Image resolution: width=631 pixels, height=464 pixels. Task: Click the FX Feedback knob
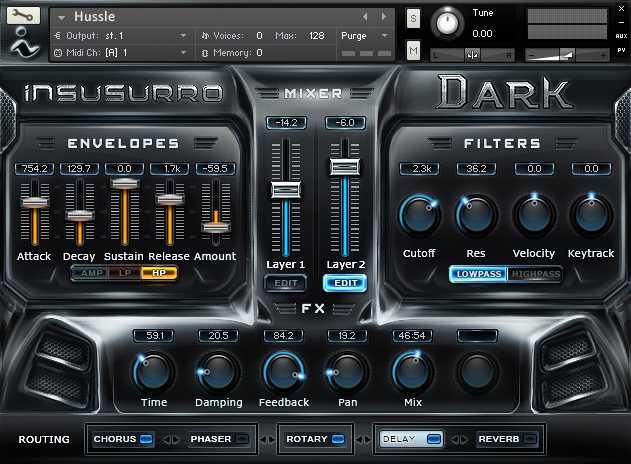[282, 372]
